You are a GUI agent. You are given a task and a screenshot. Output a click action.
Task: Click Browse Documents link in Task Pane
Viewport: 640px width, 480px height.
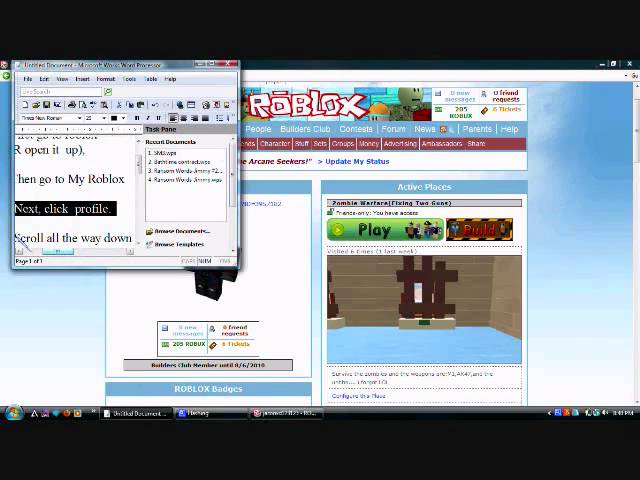[x=178, y=231]
